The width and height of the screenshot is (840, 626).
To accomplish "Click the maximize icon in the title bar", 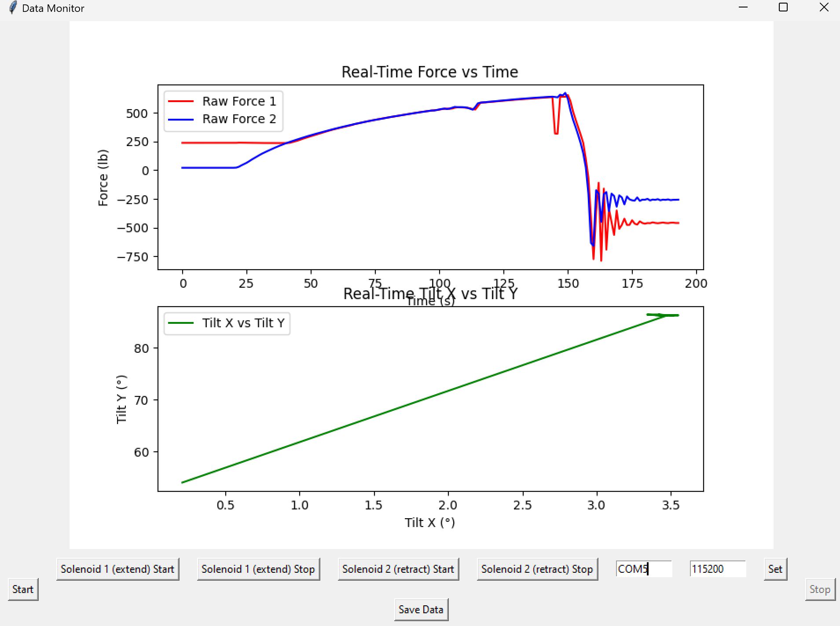I will click(782, 7).
